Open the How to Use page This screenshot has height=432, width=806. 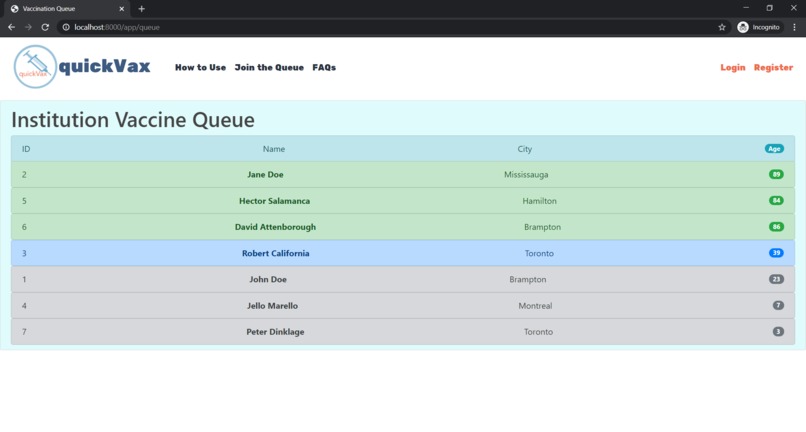tap(200, 67)
